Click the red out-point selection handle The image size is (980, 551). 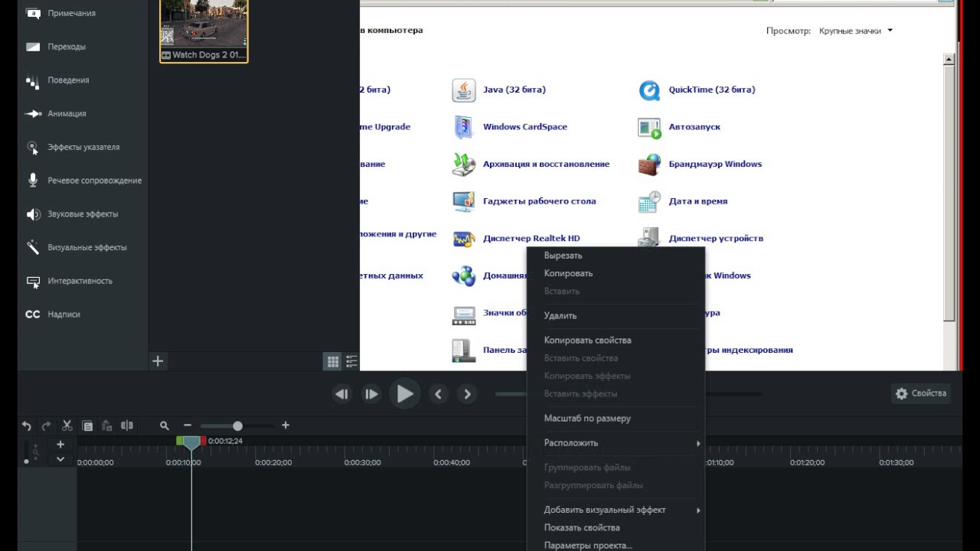click(203, 441)
